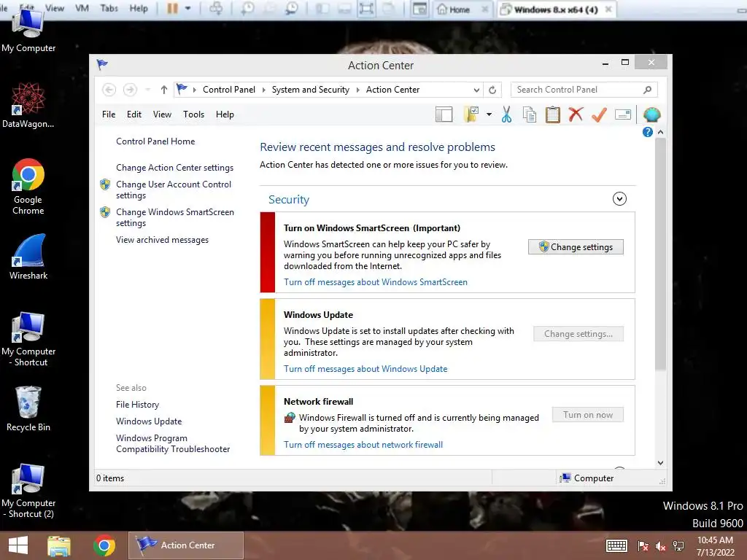Open Windows Start button on taskbar
This screenshot has height=560, width=747.
18,545
